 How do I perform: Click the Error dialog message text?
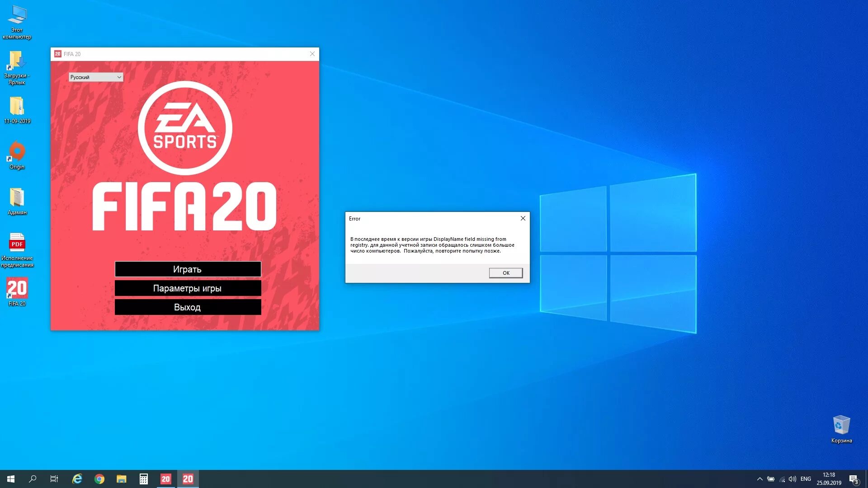[432, 245]
